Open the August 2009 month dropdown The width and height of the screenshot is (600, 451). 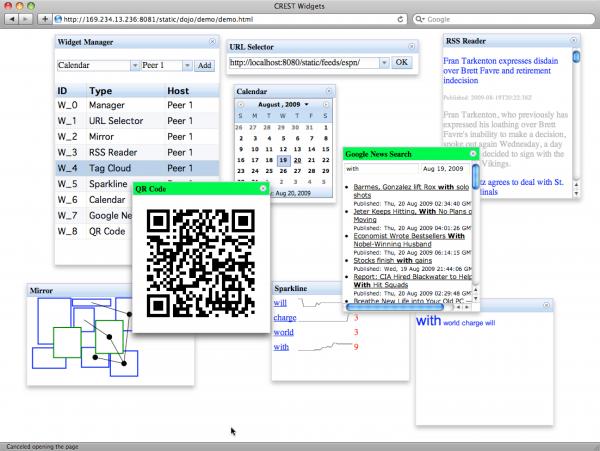click(x=283, y=104)
